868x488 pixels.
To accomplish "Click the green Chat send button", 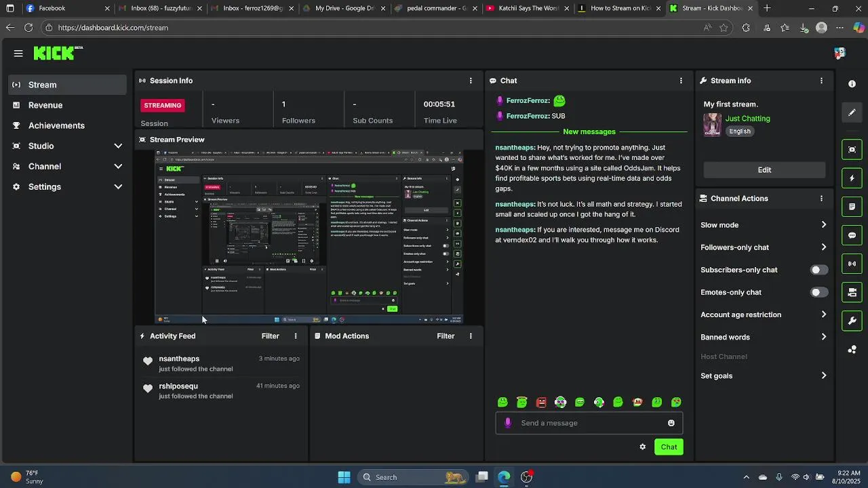I will (x=669, y=447).
